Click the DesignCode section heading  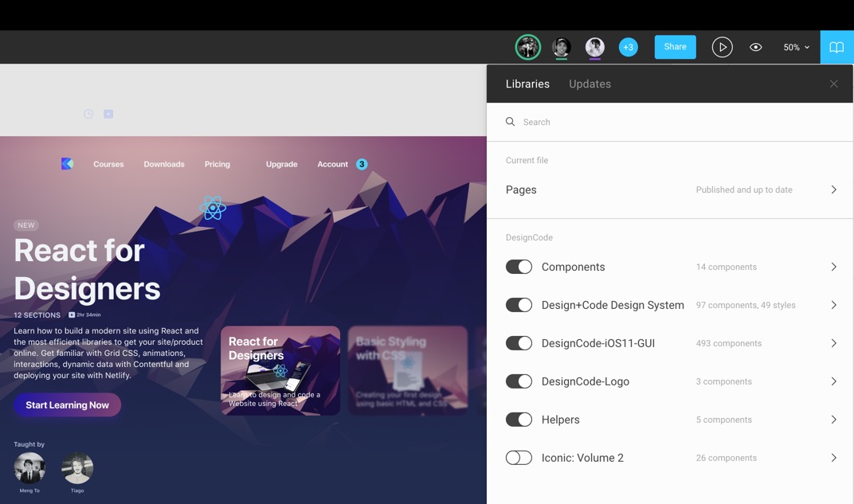(x=529, y=237)
